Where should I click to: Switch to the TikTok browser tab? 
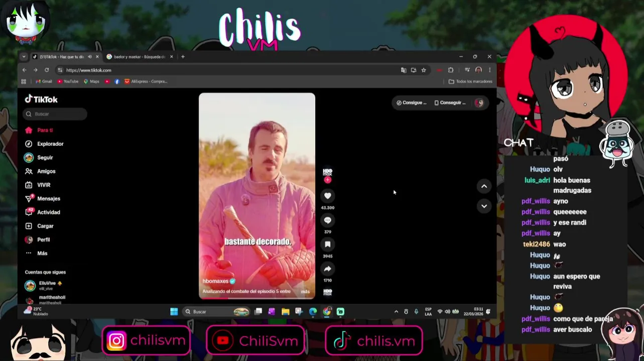pyautogui.click(x=61, y=57)
